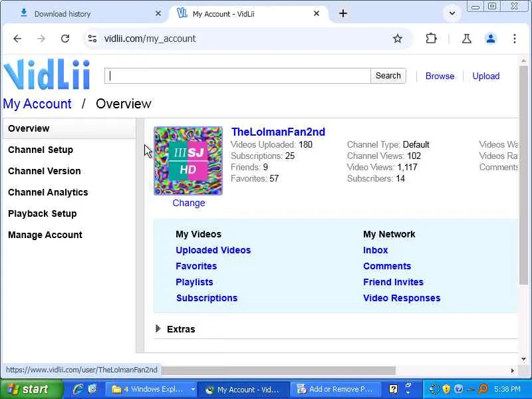
Task: Open Channel Setup in the sidebar
Action: pyautogui.click(x=41, y=150)
